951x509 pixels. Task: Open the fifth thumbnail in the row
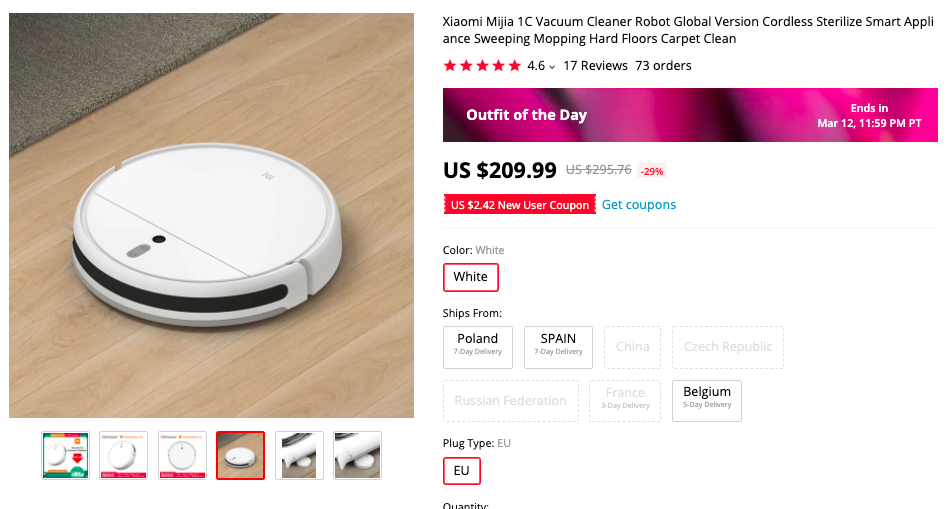[299, 456]
